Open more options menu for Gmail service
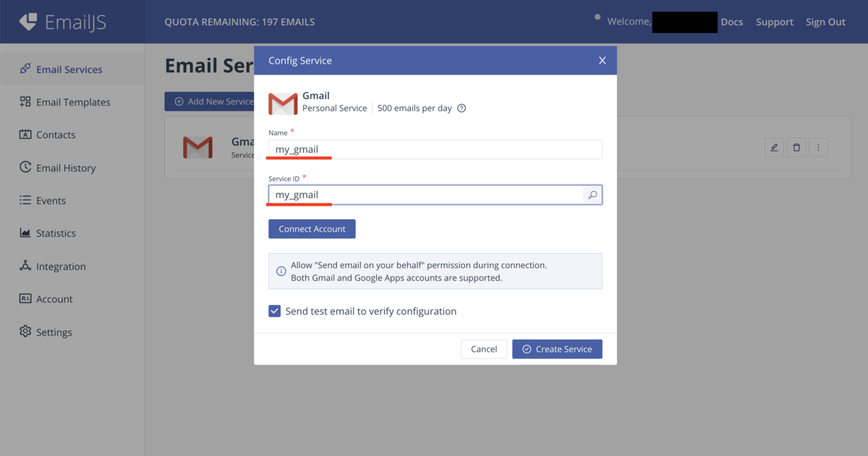Screen dimensions: 868x456 [818, 147]
